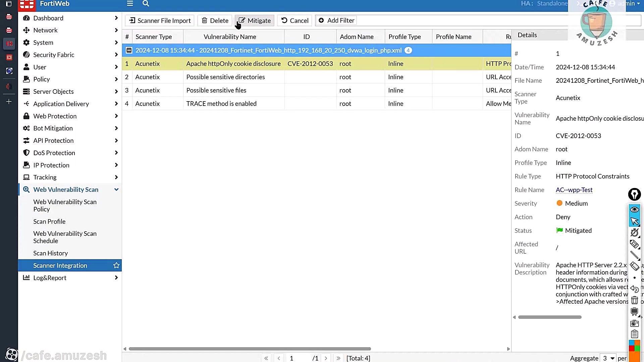Open Web Vulnerability Scan Policy
Screen dimensions: 644x362
(x=65, y=205)
